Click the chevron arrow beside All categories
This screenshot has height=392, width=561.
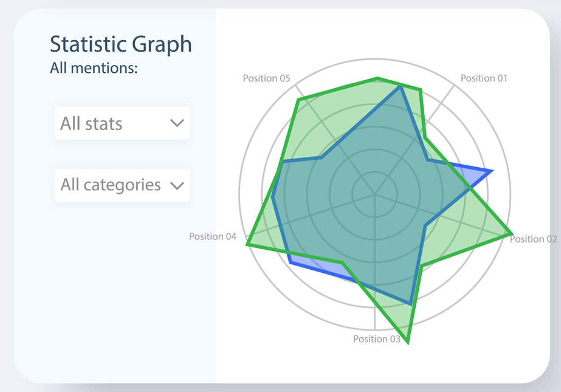[x=177, y=185]
